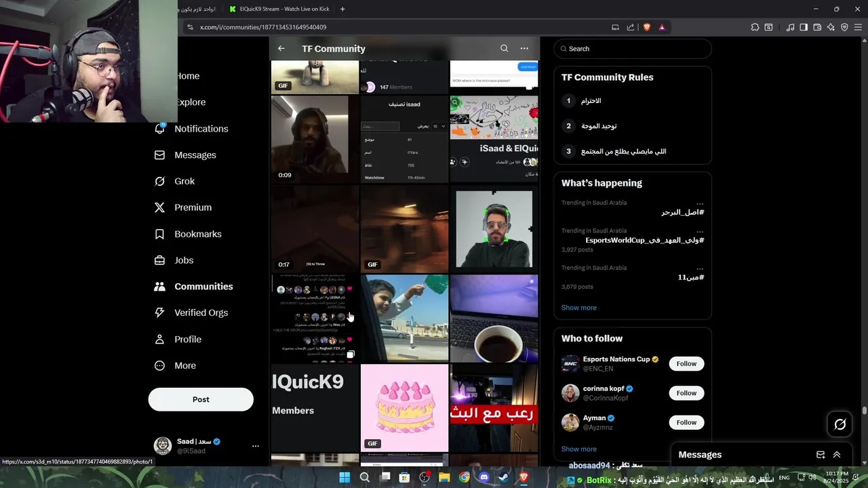
Task: Click the address bar URL
Action: point(263,27)
